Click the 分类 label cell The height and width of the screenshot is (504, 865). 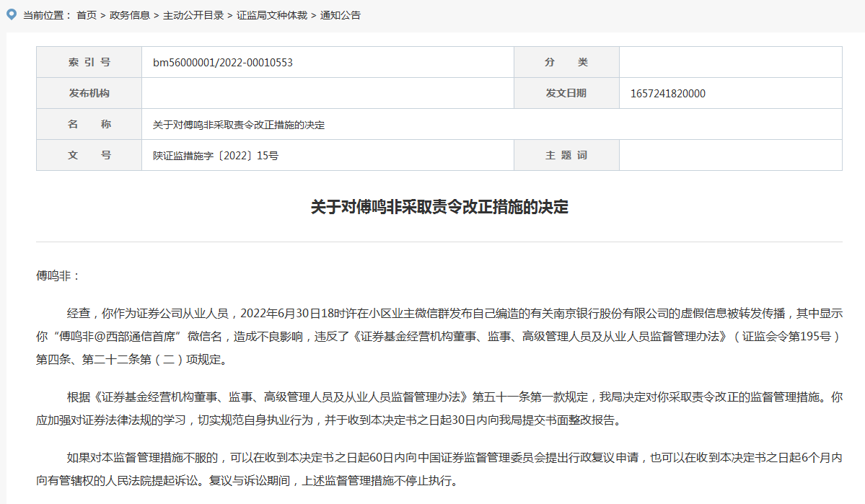566,63
